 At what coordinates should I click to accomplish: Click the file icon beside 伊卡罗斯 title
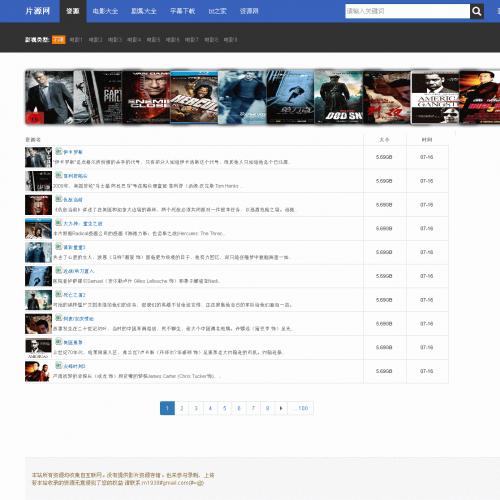[58, 151]
